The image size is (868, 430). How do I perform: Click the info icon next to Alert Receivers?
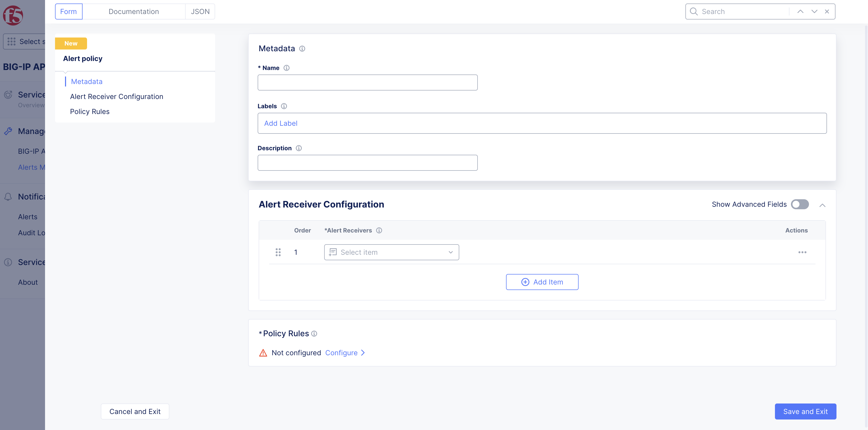(x=379, y=230)
